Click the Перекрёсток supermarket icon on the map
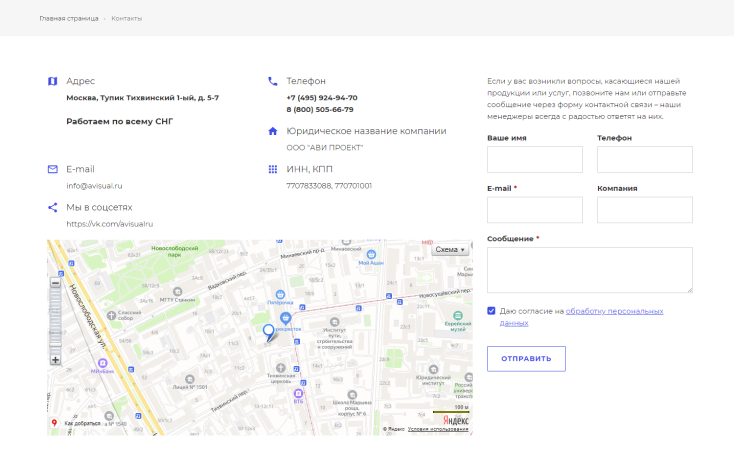734x460 pixels. 286,318
